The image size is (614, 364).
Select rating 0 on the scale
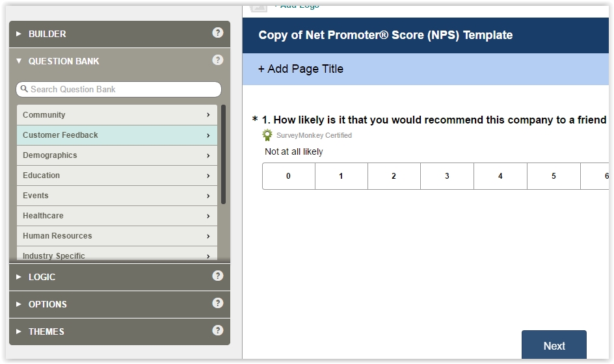[289, 176]
